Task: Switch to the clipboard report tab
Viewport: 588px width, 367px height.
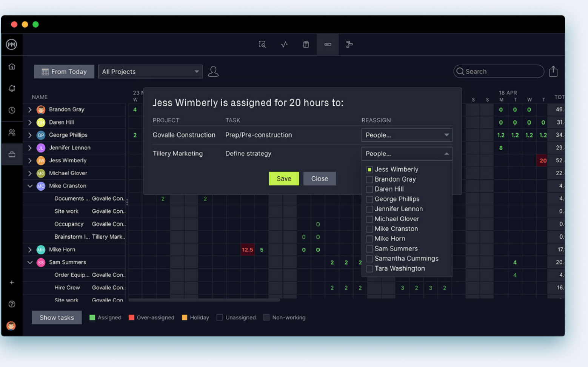Action: point(306,44)
